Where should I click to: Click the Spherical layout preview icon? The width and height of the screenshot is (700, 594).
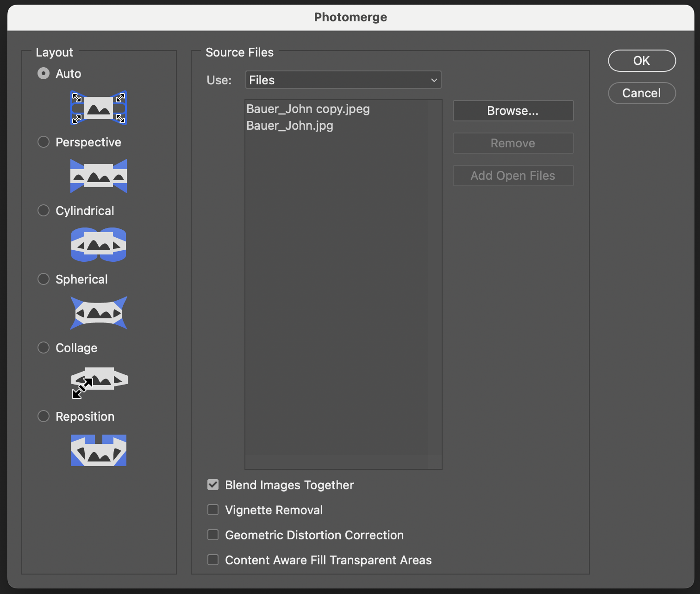pos(99,313)
